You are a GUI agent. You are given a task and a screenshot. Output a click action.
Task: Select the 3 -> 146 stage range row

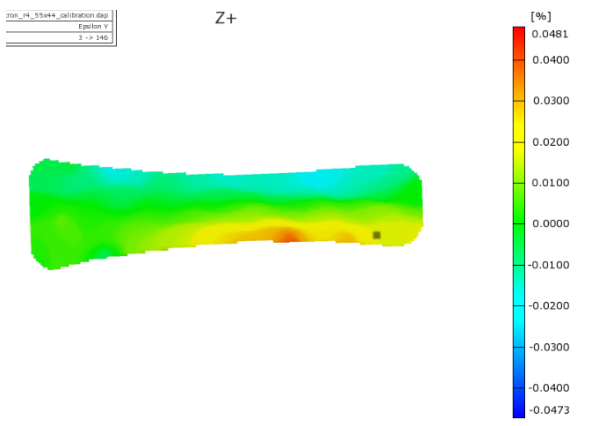tap(59, 37)
